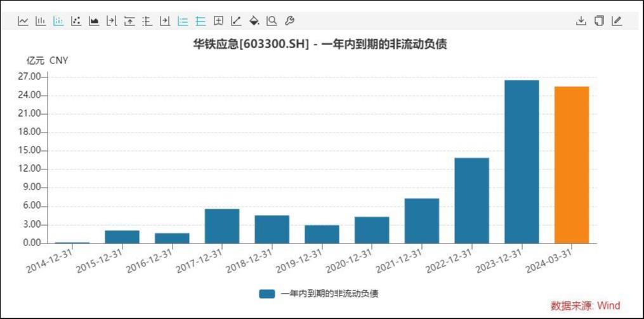Click the magnifier zoom icon
This screenshot has height=319, width=644.
pyautogui.click(x=272, y=21)
